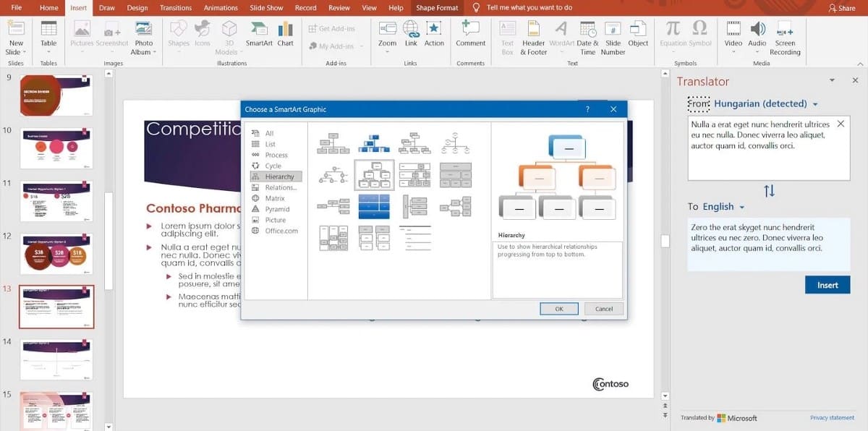Insert a 3D Model
This screenshot has width=868, height=431.
click(x=229, y=35)
